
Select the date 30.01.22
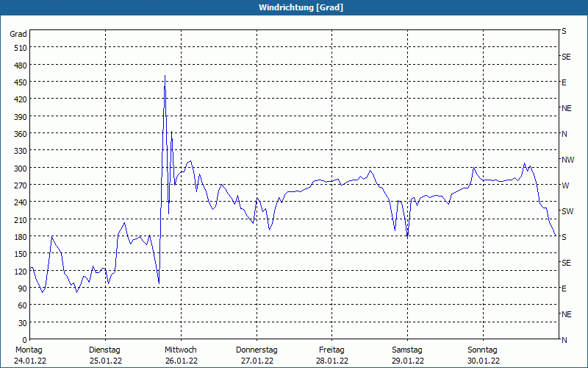[x=483, y=361]
